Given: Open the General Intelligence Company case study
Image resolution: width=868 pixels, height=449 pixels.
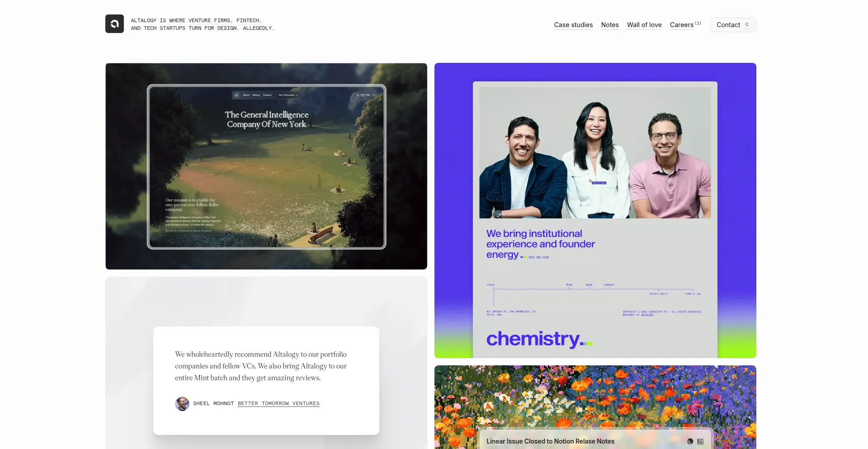Looking at the screenshot, I should pyautogui.click(x=266, y=166).
